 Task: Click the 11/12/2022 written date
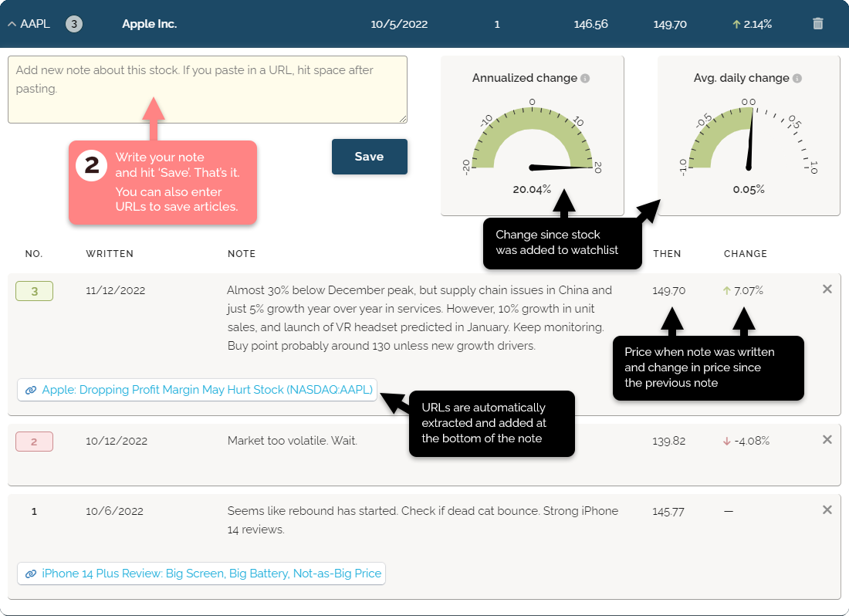(x=115, y=291)
